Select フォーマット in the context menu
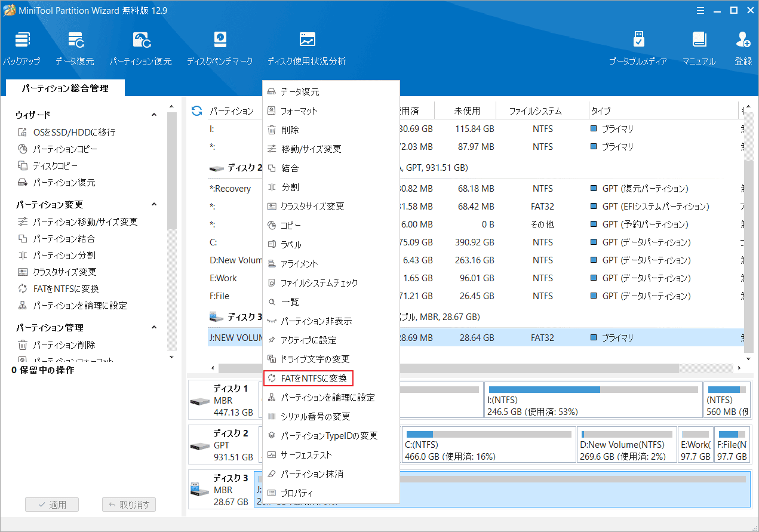 (x=331, y=110)
